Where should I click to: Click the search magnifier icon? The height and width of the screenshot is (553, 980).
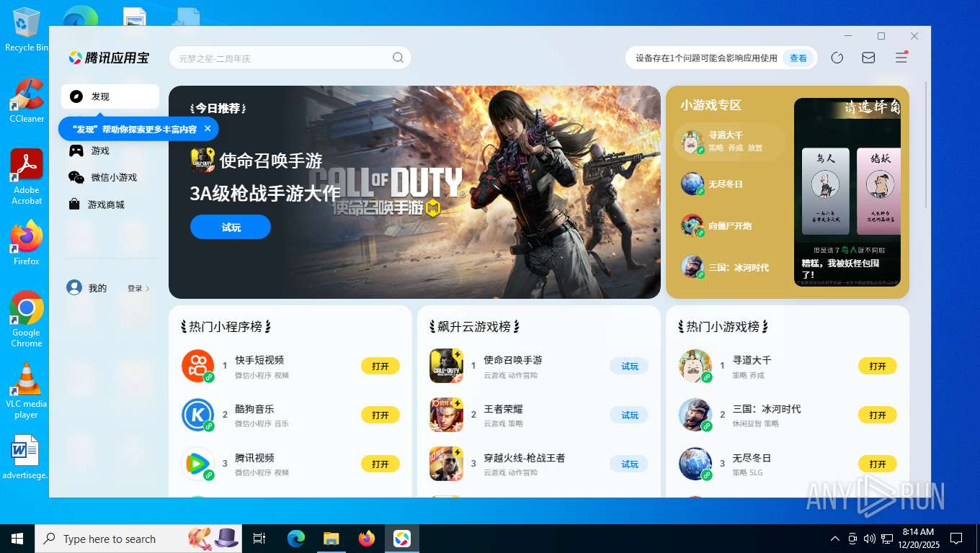398,58
